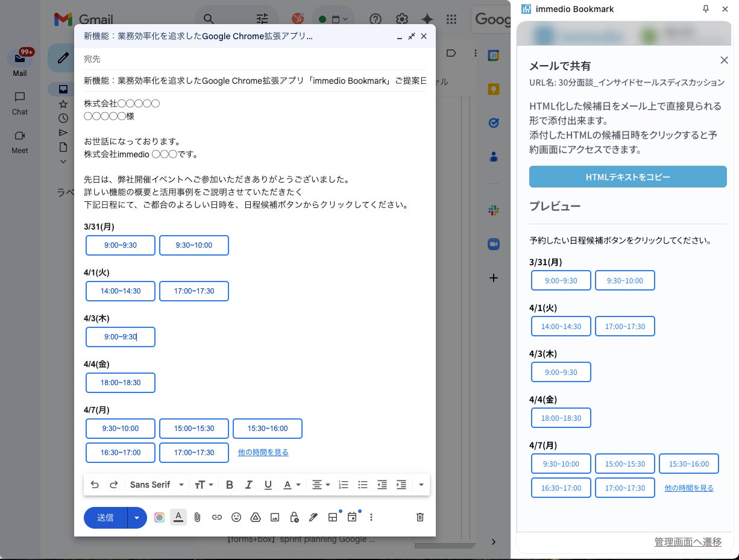Pin the immedio Bookmark panel

pos(706,9)
